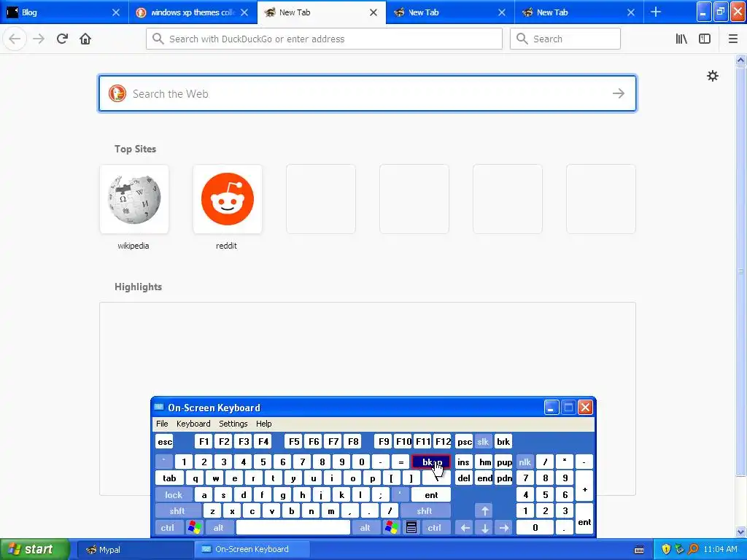Open the hamburger application menu
The width and height of the screenshot is (747, 560).
point(732,39)
